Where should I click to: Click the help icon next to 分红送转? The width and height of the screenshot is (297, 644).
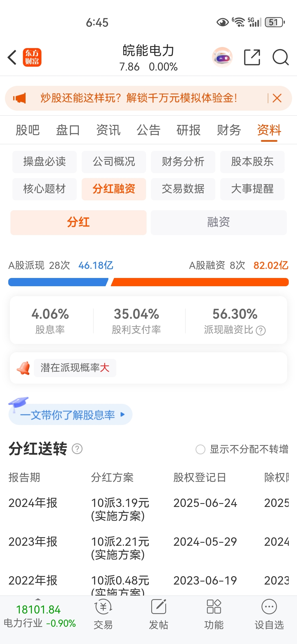point(77,449)
